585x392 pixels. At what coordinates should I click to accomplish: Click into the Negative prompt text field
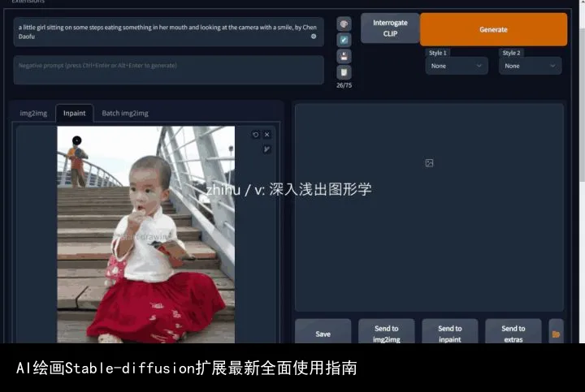point(168,70)
